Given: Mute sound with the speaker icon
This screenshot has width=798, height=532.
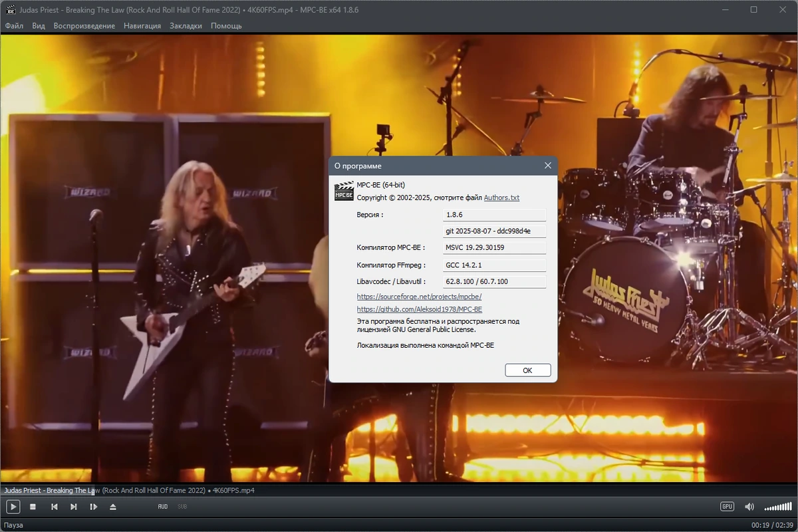Looking at the screenshot, I should [749, 507].
